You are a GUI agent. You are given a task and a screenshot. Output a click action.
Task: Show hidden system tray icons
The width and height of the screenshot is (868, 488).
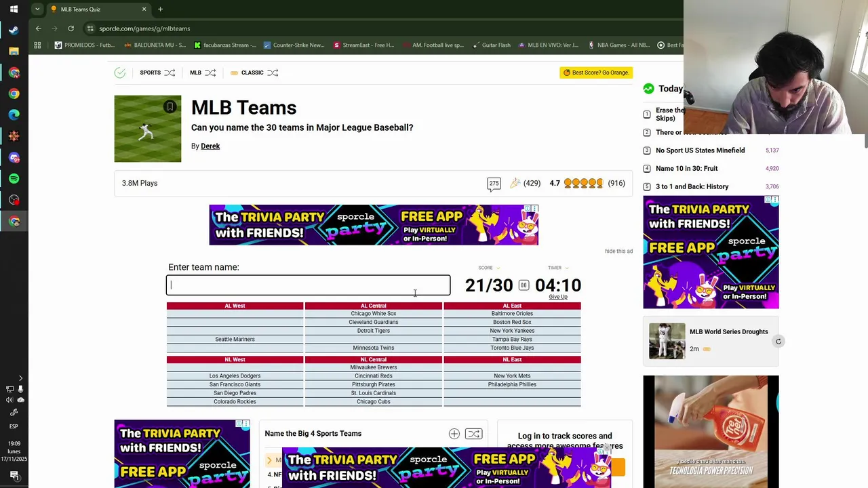click(20, 378)
